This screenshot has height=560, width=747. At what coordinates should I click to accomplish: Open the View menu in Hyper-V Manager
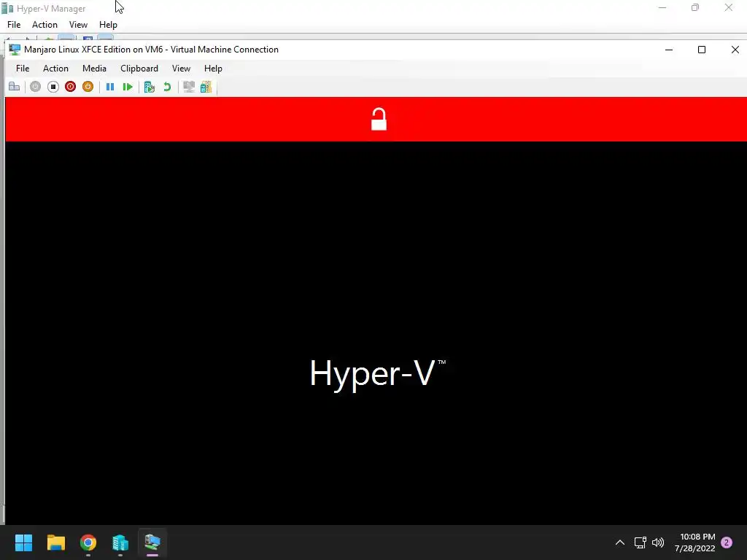click(78, 25)
